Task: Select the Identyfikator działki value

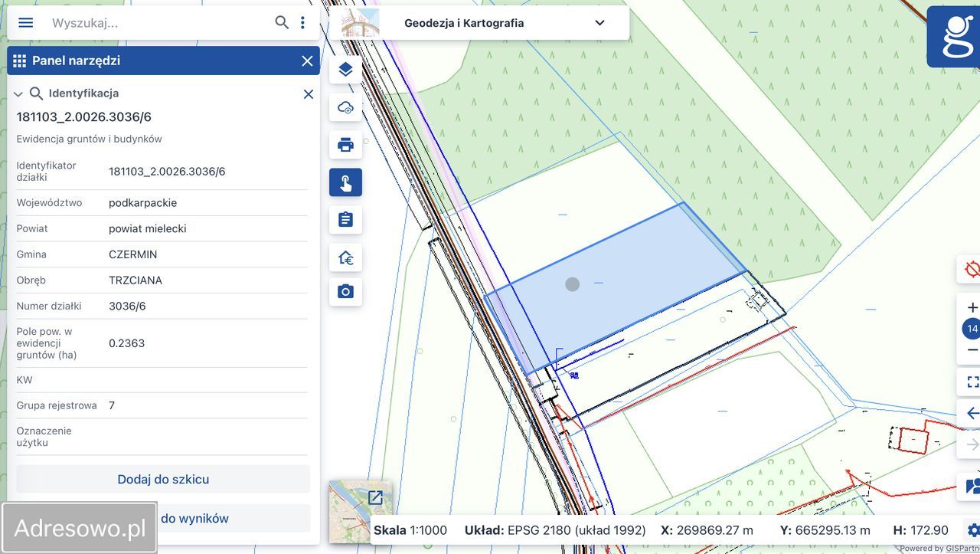Action: (167, 172)
